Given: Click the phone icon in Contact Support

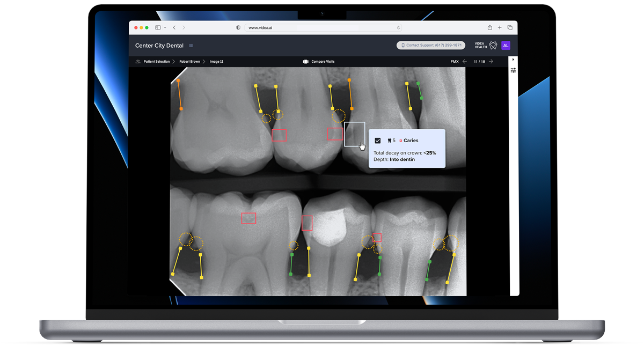Looking at the screenshot, I should 403,45.
